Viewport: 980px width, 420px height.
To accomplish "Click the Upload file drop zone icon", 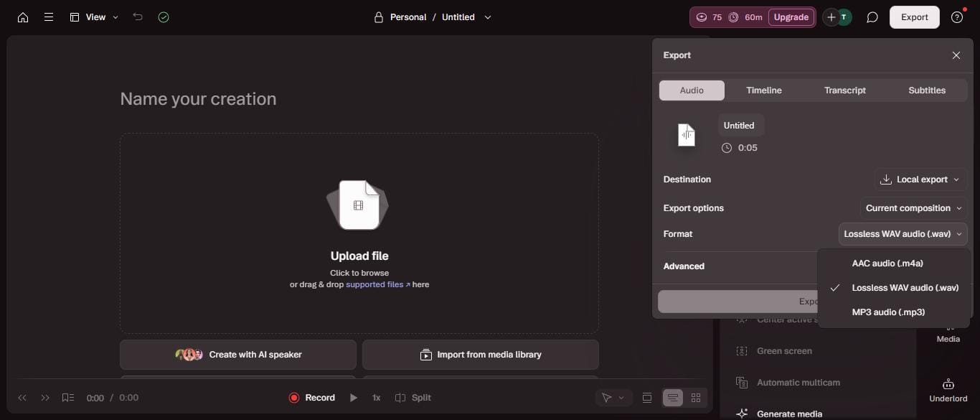I will pos(359,205).
